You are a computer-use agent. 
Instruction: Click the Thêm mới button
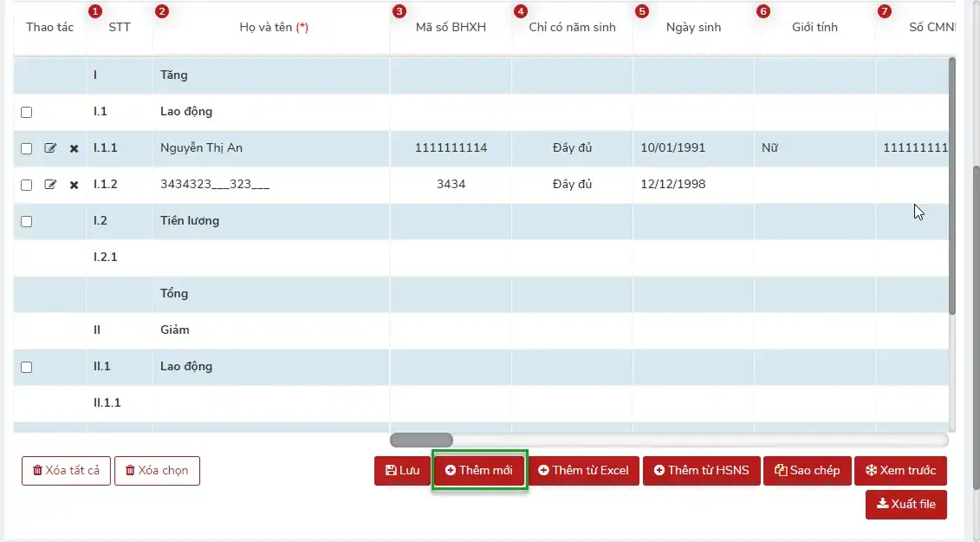pyautogui.click(x=479, y=471)
